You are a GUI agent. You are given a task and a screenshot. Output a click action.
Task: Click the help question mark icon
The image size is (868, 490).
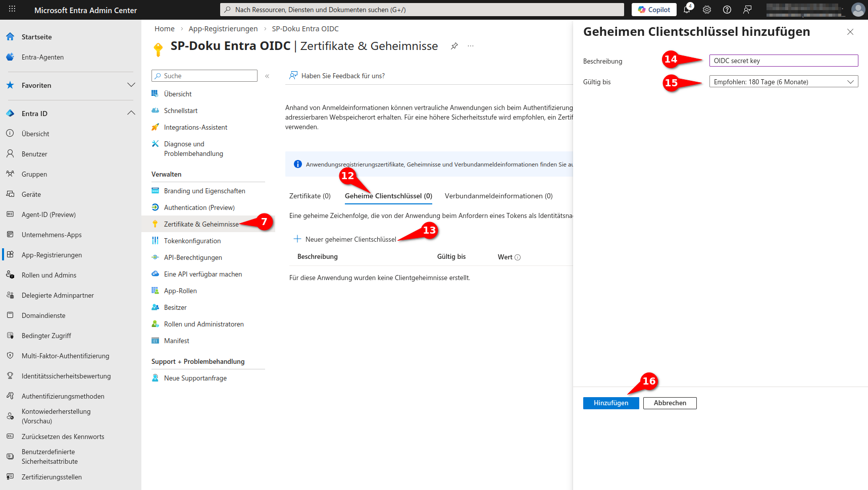(727, 10)
